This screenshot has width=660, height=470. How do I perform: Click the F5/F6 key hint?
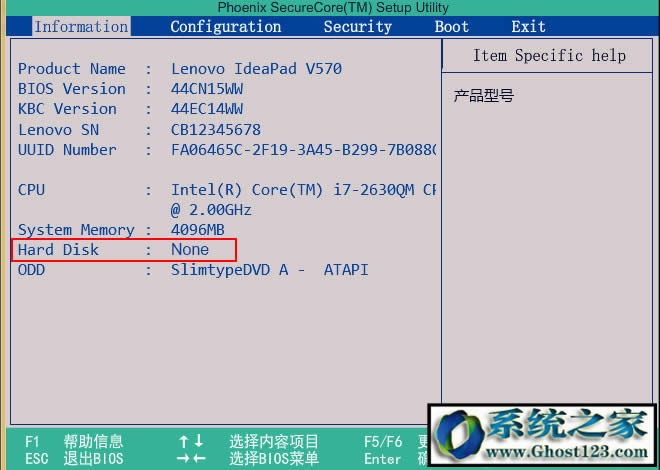point(383,442)
